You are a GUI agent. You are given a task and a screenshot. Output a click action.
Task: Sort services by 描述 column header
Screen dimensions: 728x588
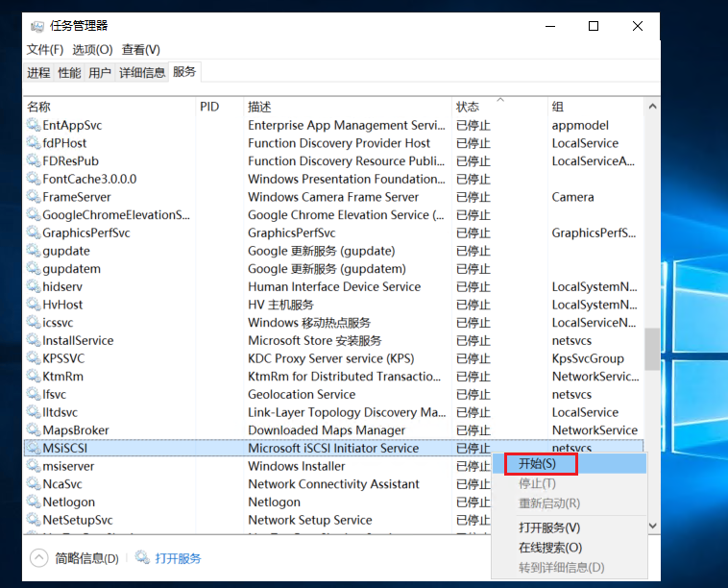(348, 107)
